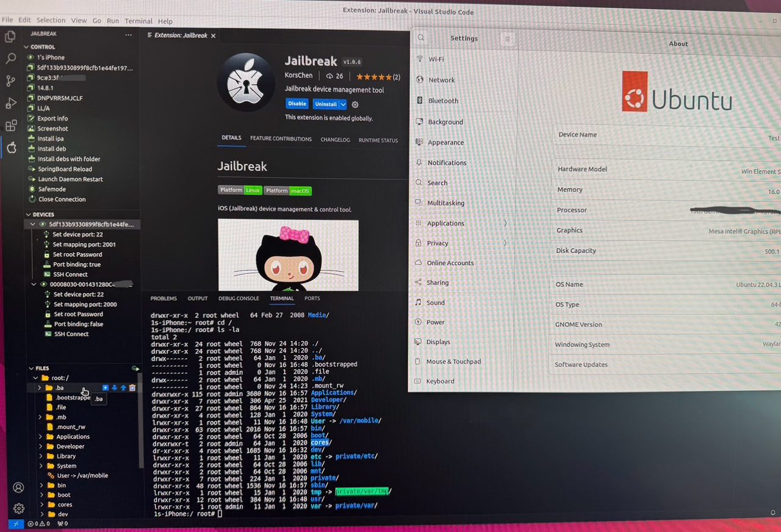Click the search icon in Settings window
This screenshot has height=532, width=781.
[421, 38]
